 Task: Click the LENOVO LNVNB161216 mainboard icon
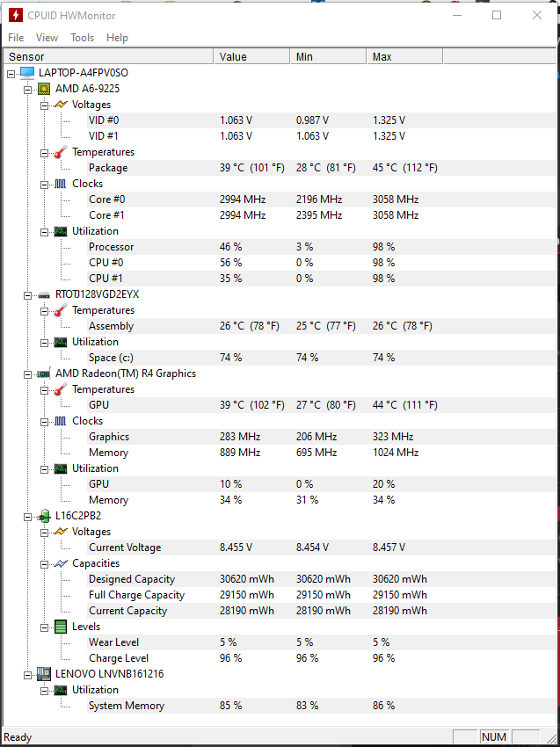44,674
